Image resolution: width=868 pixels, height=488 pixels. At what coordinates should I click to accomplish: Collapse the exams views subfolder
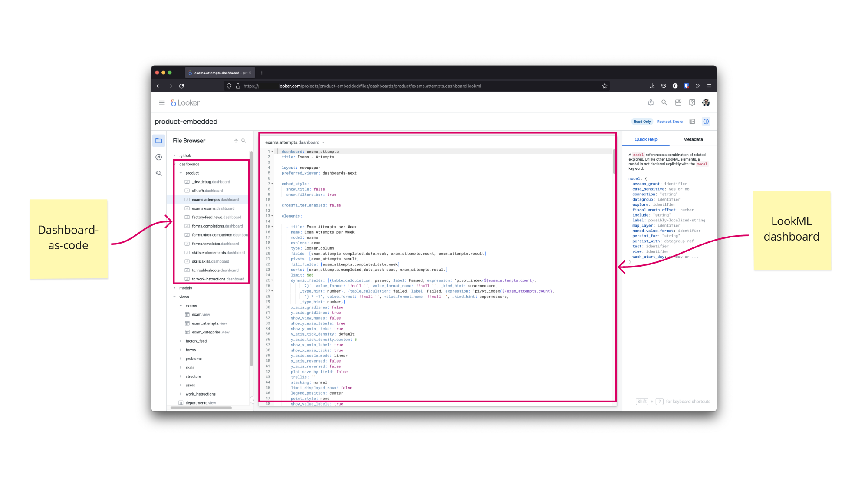[181, 306]
